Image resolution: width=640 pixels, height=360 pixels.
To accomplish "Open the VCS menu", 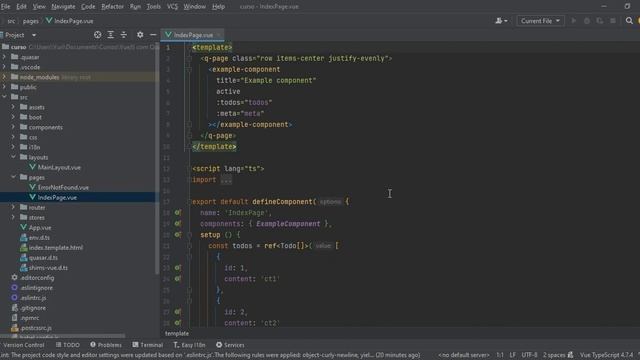I will (x=172, y=7).
